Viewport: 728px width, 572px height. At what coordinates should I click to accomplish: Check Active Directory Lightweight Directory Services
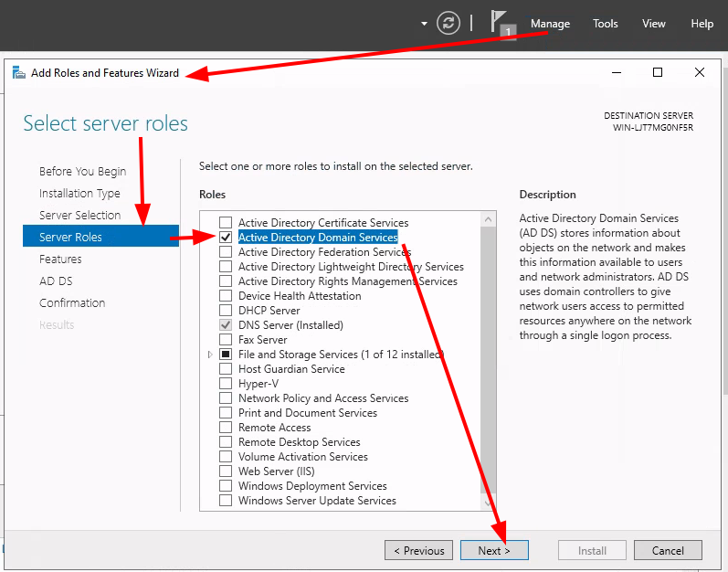click(226, 267)
